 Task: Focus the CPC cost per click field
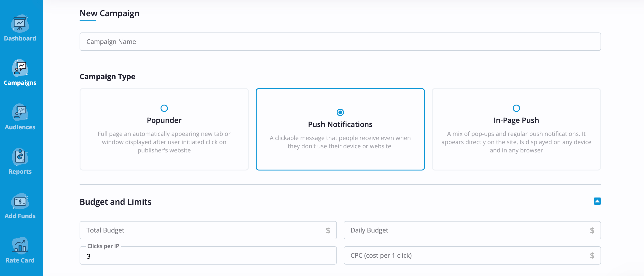click(x=472, y=255)
